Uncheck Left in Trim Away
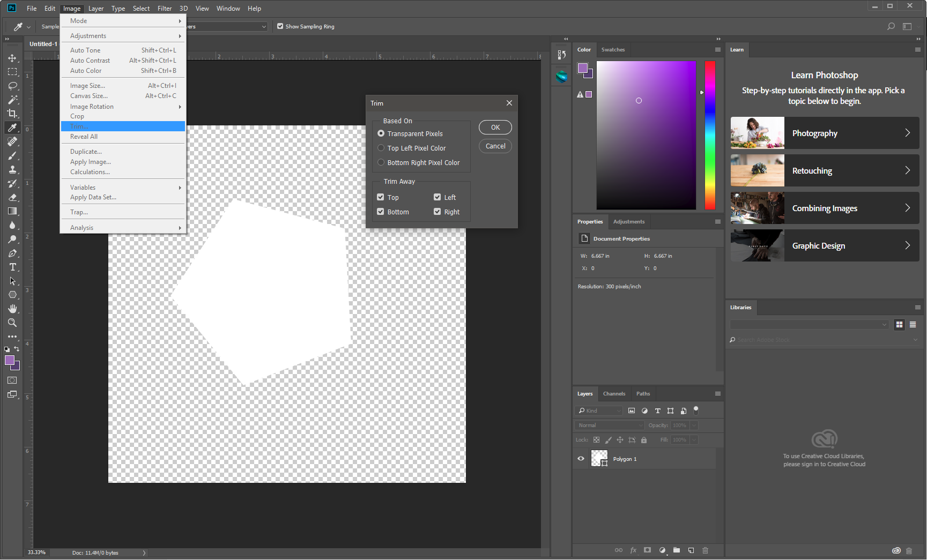This screenshot has width=927, height=560. [437, 197]
